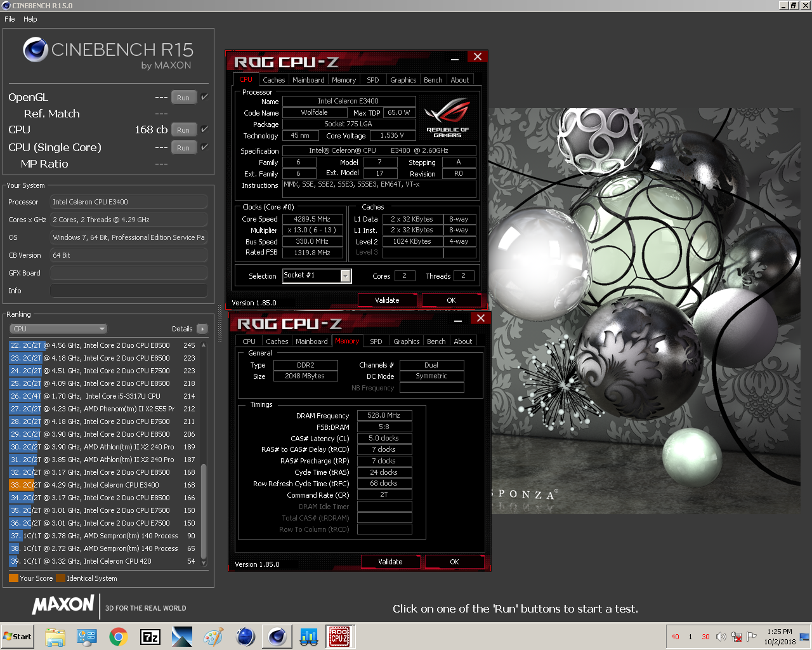Open the computer monitor taskbar icon
Image resolution: width=812 pixels, height=650 pixels.
[87, 637]
